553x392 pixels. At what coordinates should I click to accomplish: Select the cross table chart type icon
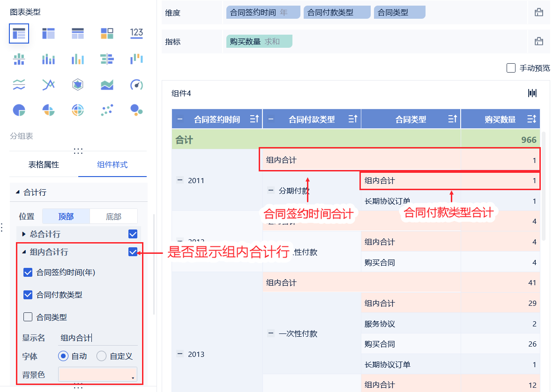pos(48,34)
